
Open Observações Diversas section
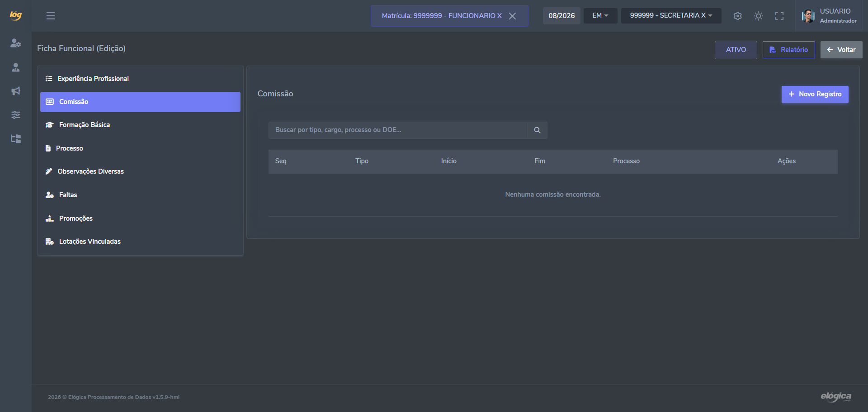[140, 171]
